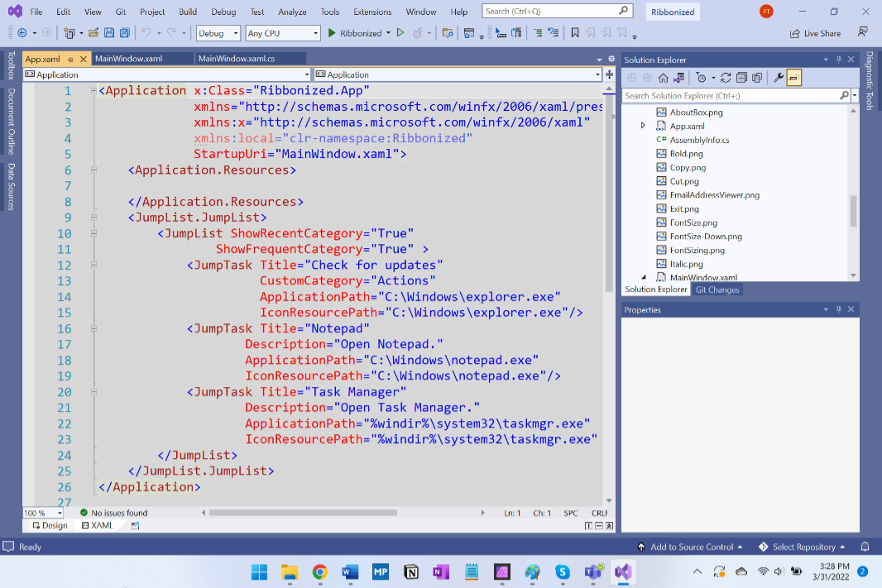Switch to the Git Changes tab
Image resolution: width=882 pixels, height=588 pixels.
coord(717,289)
